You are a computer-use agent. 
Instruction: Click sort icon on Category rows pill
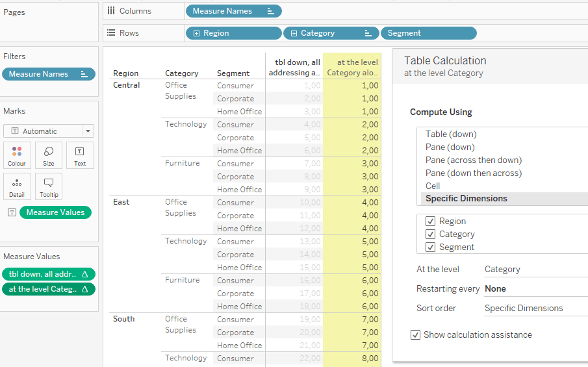368,33
